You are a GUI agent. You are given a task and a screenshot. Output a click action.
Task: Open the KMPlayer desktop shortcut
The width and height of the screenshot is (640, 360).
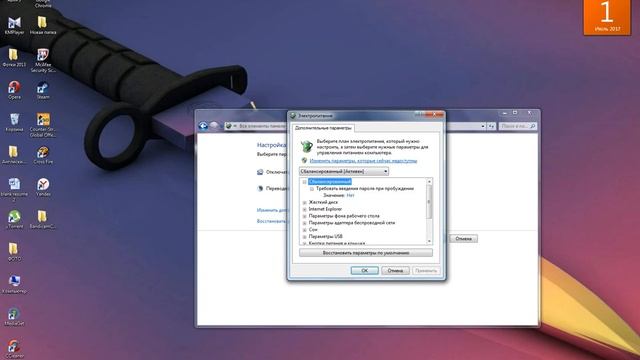pos(14,25)
